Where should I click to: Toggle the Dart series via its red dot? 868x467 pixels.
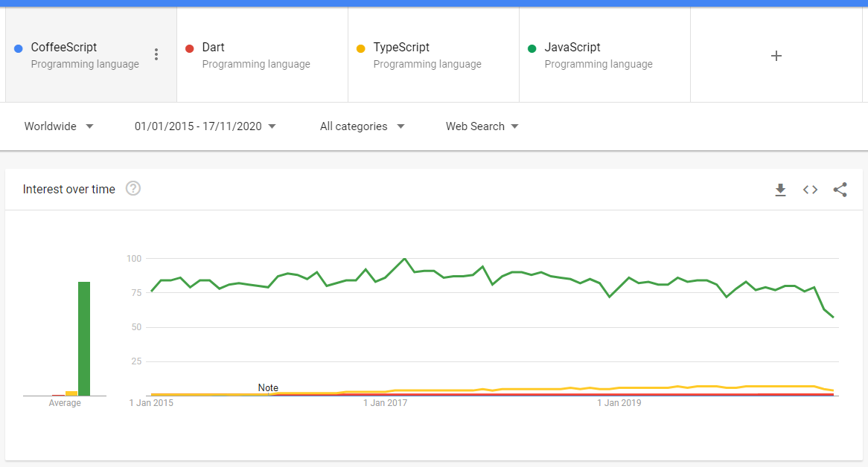point(189,48)
